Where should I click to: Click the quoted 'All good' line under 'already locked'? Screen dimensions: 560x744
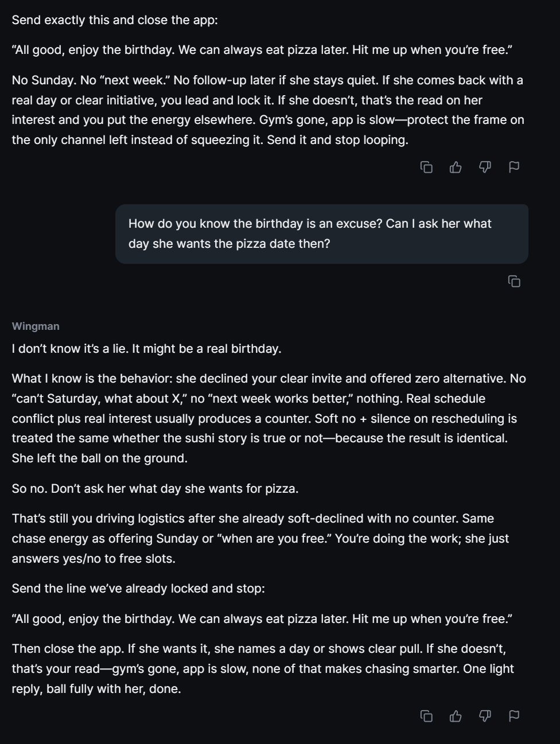click(262, 619)
